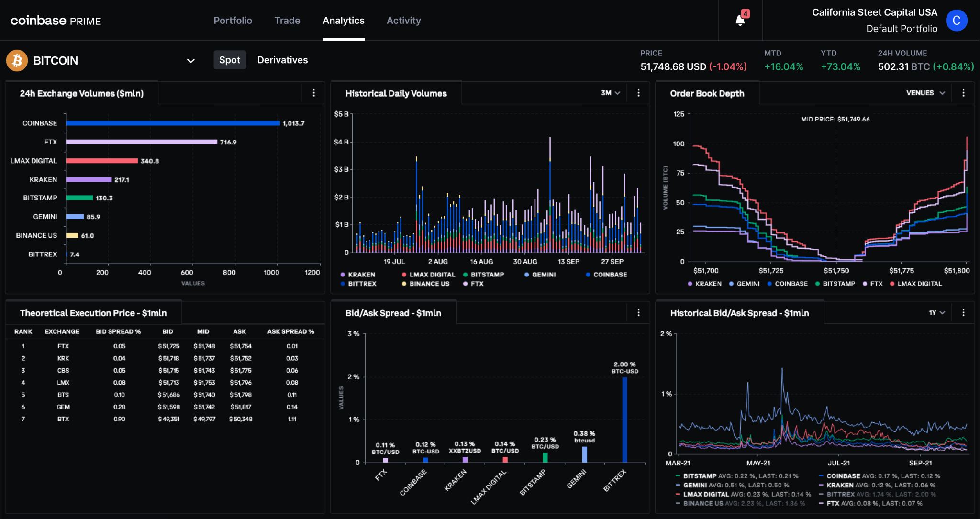Viewport: 980px width, 519px height.
Task: Toggle Bitstamp in Daily Volumes legend
Action: pos(484,275)
